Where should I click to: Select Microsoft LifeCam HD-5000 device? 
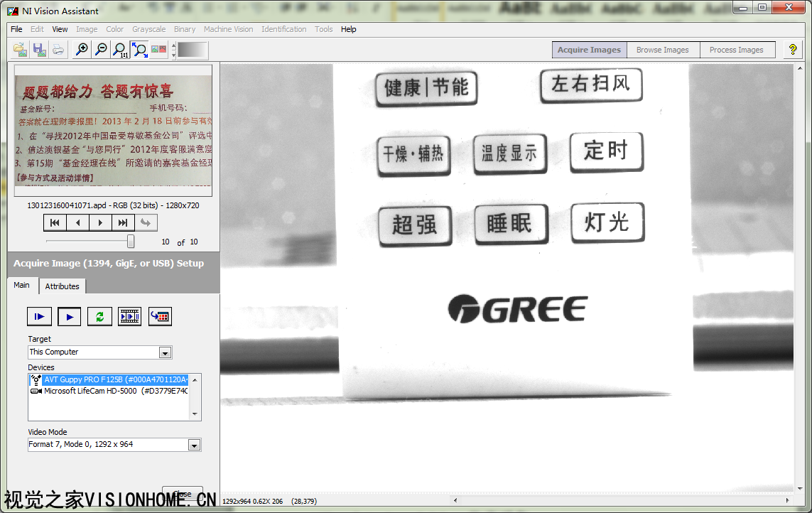(109, 391)
